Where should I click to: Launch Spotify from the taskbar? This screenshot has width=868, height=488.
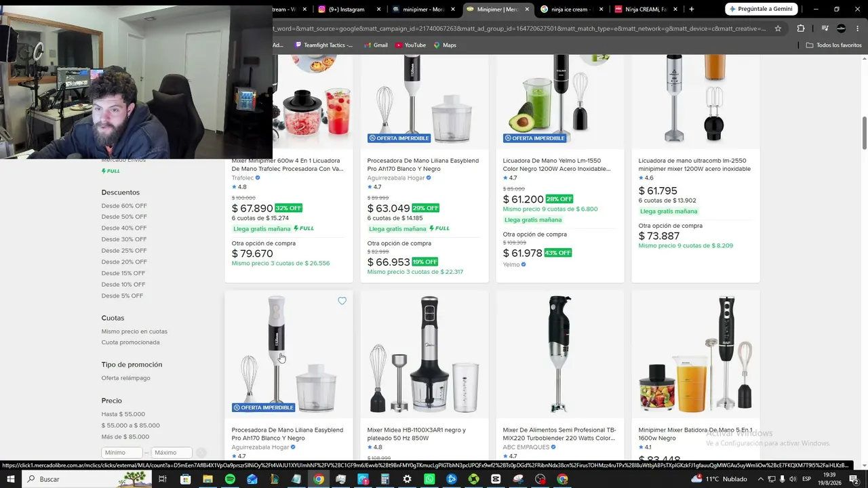[x=230, y=479]
